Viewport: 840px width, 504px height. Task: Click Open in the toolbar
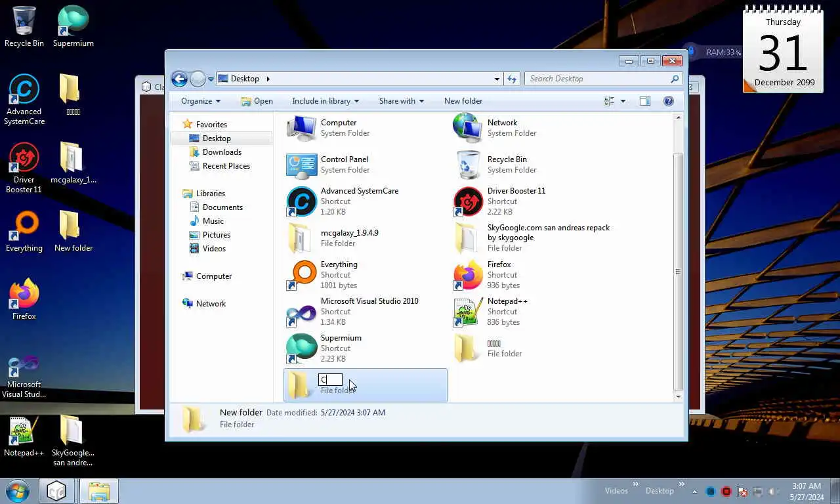(x=257, y=101)
